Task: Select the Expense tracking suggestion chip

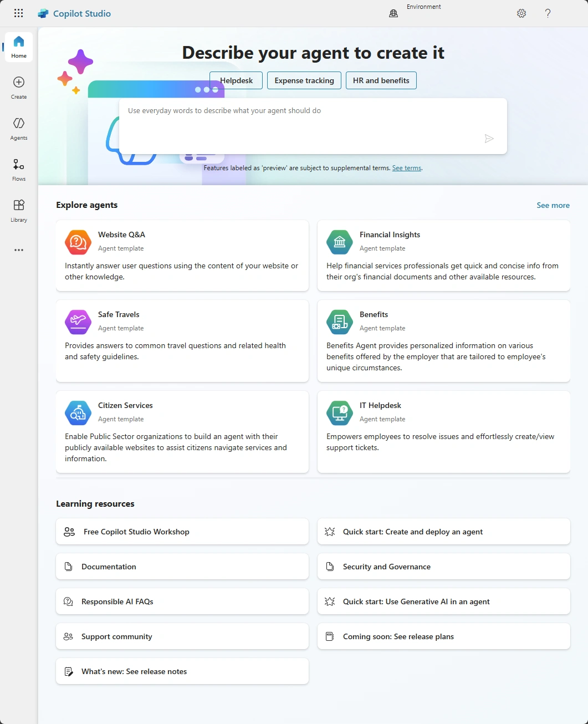Action: (304, 80)
